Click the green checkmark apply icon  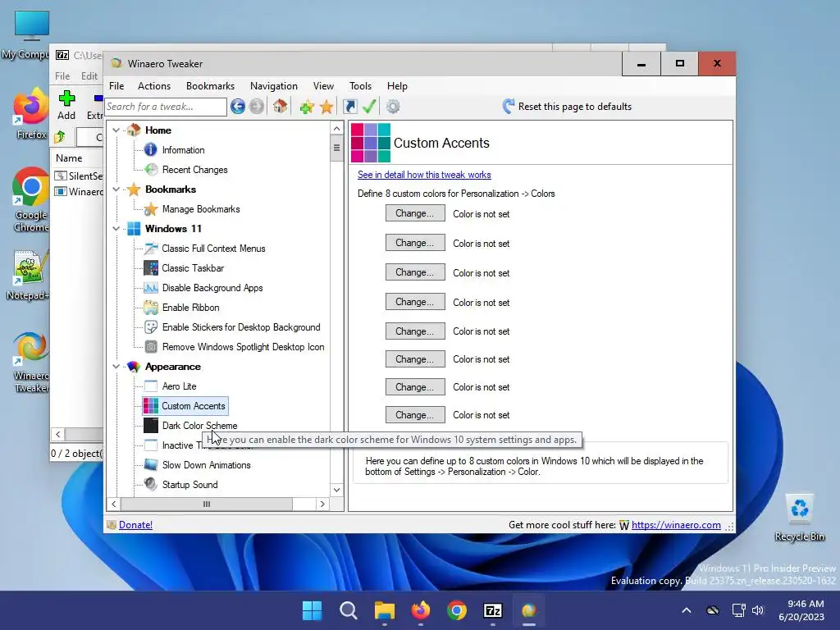369,106
